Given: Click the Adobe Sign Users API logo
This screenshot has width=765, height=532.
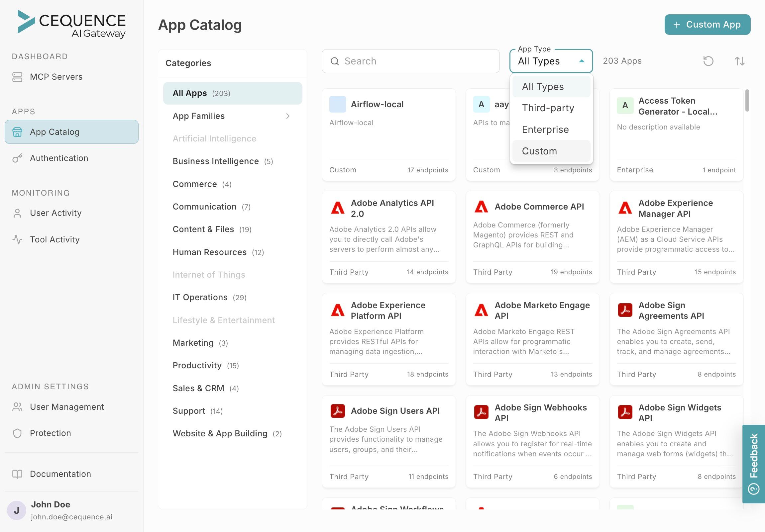Looking at the screenshot, I should [x=338, y=411].
